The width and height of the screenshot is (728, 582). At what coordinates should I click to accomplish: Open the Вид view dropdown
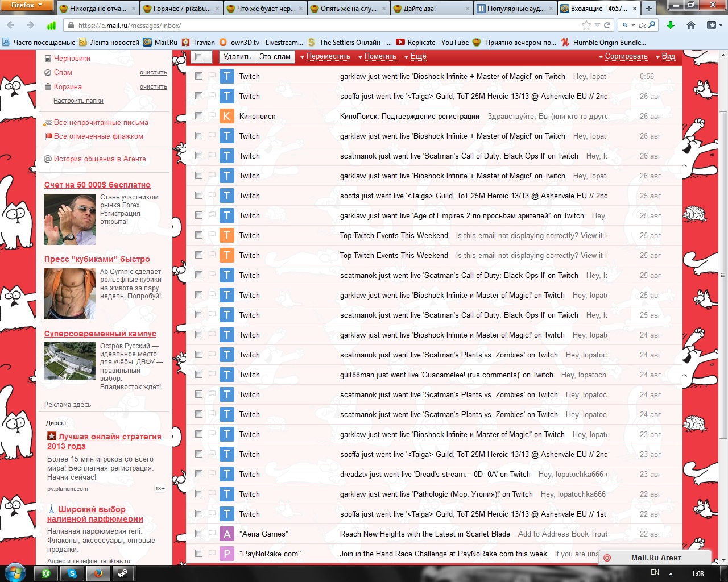[x=665, y=56]
